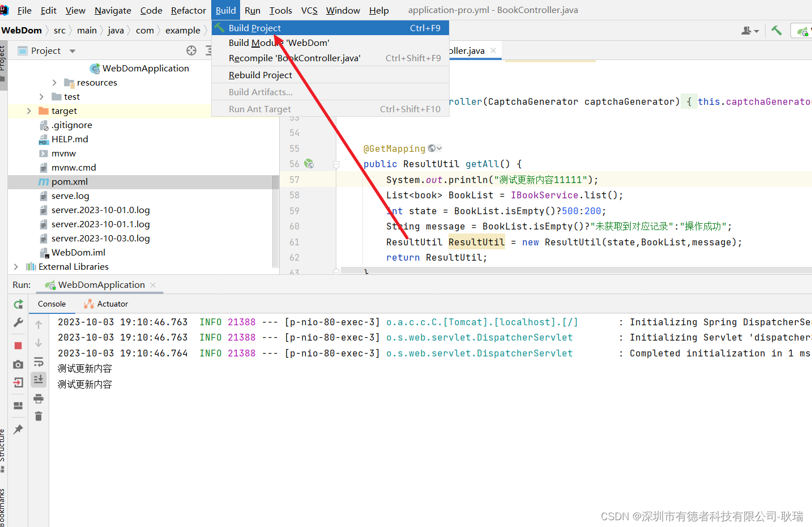Switch to the Actuator tab
The width and height of the screenshot is (812, 527).
106,304
